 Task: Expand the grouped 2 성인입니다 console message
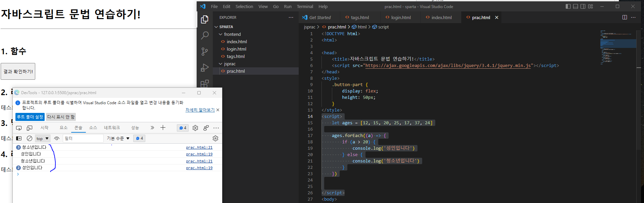pos(18,167)
